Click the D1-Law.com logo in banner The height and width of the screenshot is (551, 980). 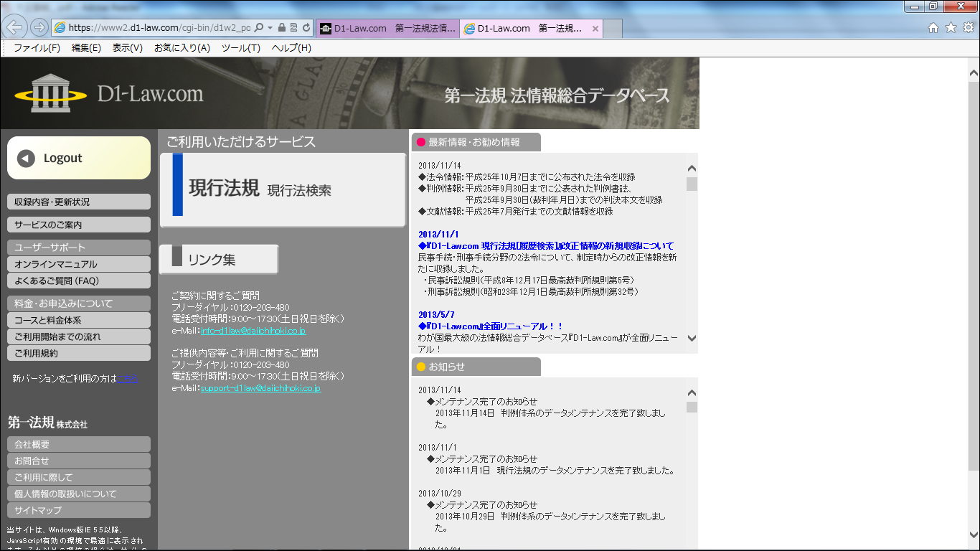[109, 94]
